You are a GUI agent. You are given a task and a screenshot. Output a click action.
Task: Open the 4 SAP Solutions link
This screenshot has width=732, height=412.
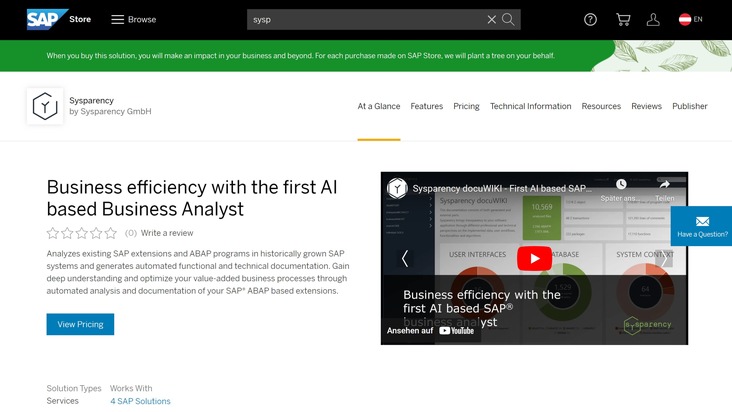[x=141, y=401]
